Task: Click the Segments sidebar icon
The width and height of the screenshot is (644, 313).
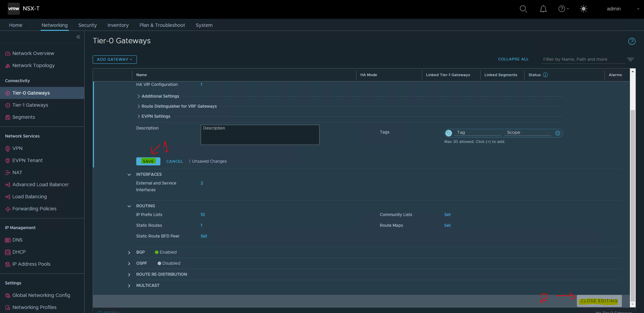Action: tap(8, 117)
